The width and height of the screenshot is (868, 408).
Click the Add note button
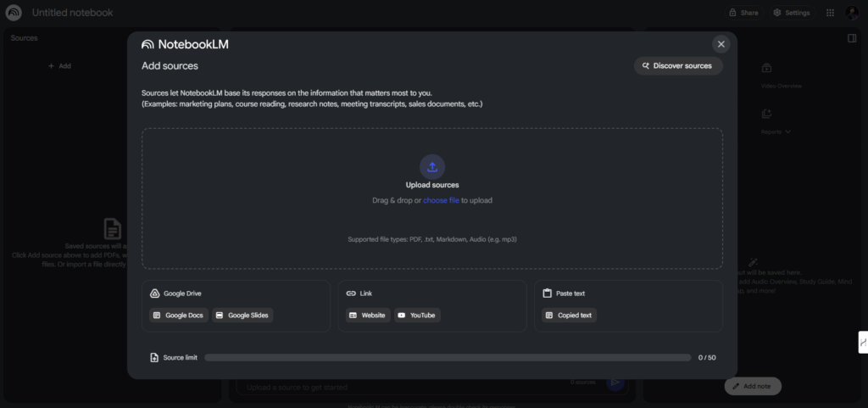coord(753,387)
